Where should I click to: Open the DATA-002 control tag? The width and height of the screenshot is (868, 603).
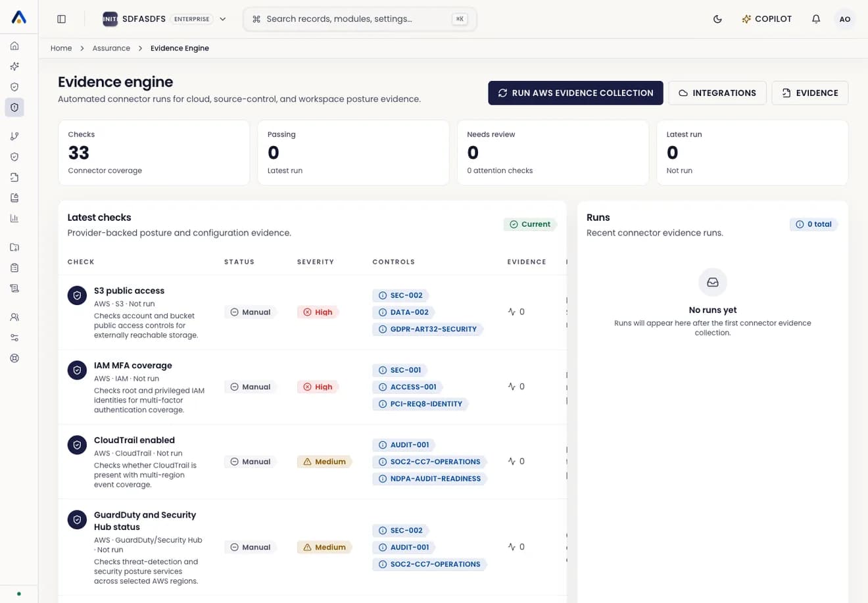tap(403, 312)
